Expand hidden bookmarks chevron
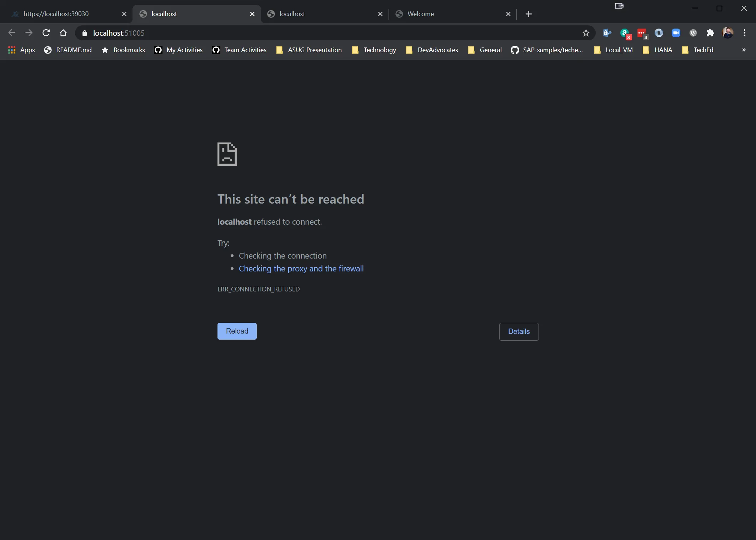This screenshot has height=540, width=756. tap(744, 50)
